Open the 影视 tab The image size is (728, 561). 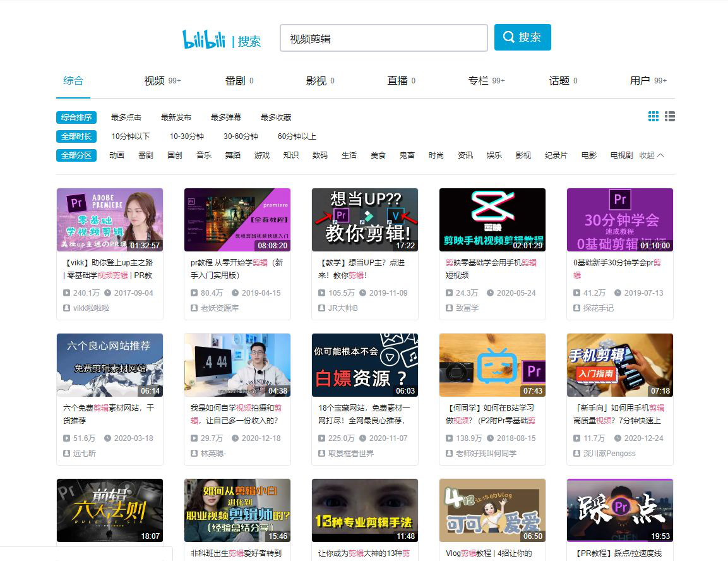click(320, 81)
